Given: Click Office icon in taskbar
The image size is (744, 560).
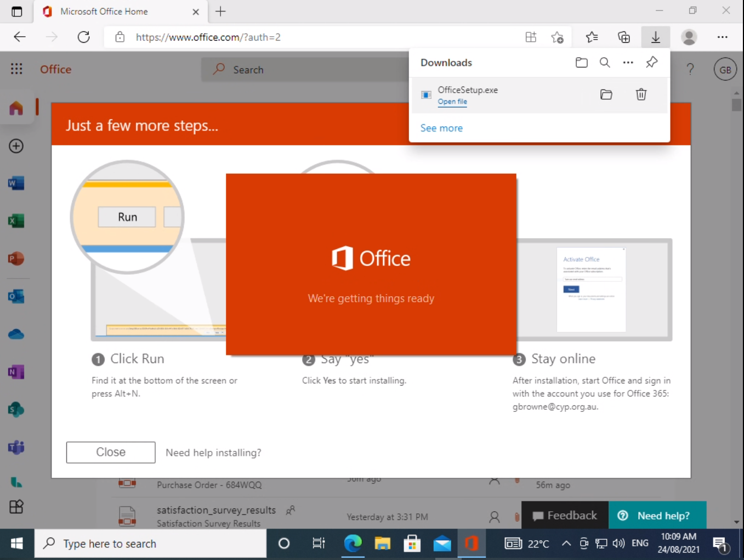Looking at the screenshot, I should (472, 544).
